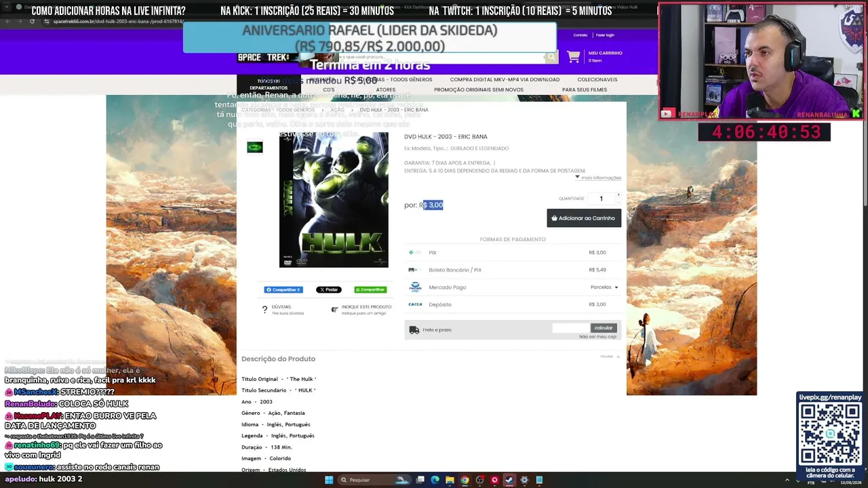Open the CD's menu item

[x=329, y=89]
